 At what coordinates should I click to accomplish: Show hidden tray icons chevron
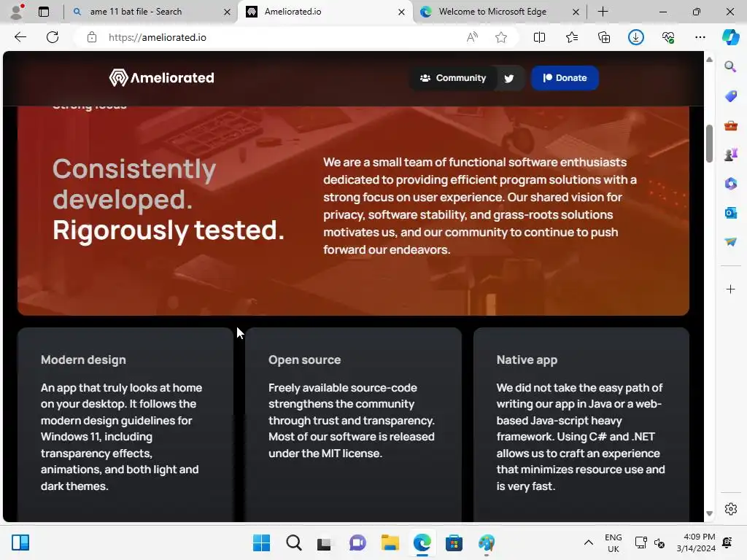click(x=589, y=542)
